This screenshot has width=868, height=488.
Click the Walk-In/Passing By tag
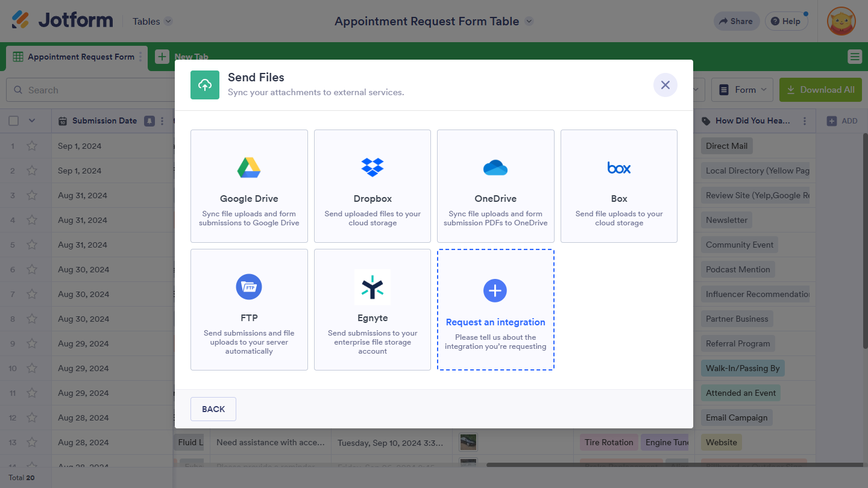pos(743,368)
